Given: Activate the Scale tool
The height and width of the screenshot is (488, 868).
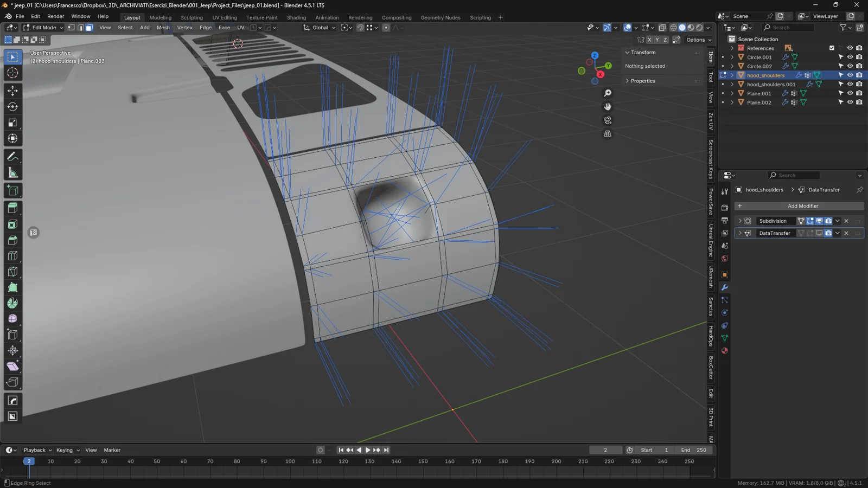Looking at the screenshot, I should [x=12, y=123].
